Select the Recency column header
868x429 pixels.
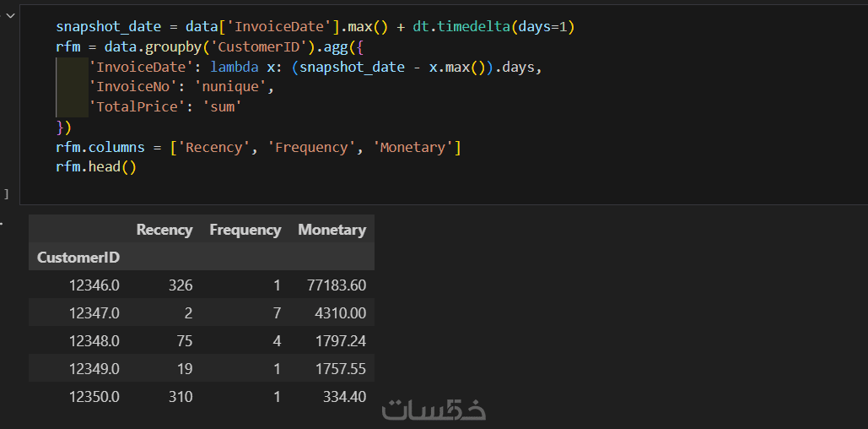pyautogui.click(x=164, y=230)
